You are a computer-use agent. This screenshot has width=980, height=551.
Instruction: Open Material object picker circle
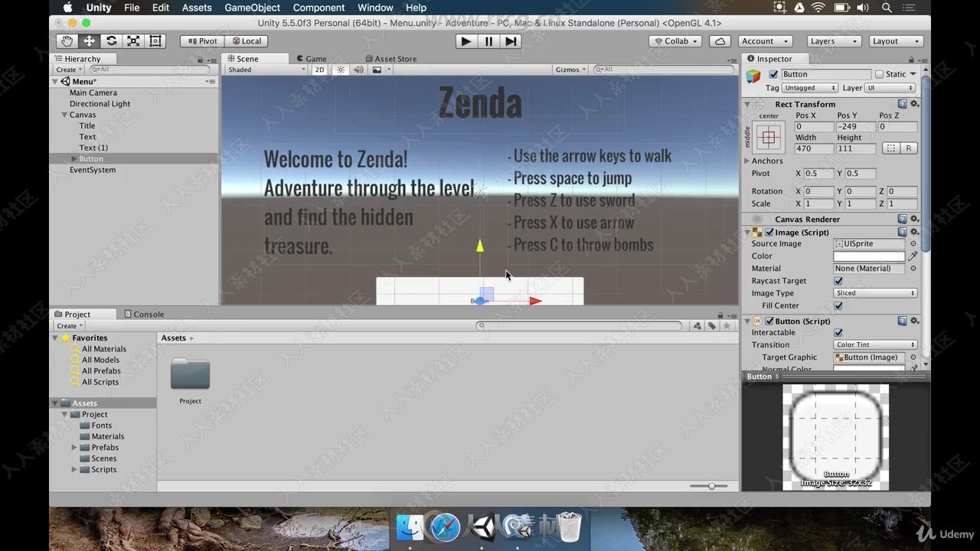coord(913,269)
